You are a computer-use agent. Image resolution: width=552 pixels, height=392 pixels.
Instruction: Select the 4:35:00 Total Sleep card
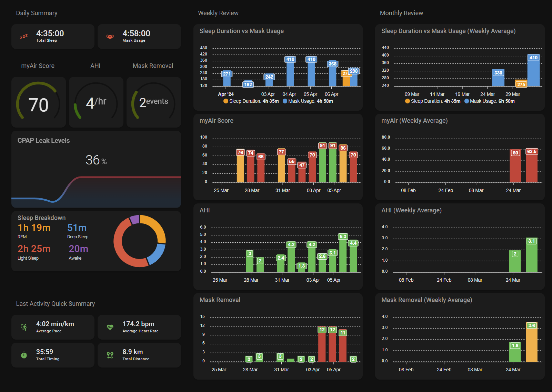[53, 37]
